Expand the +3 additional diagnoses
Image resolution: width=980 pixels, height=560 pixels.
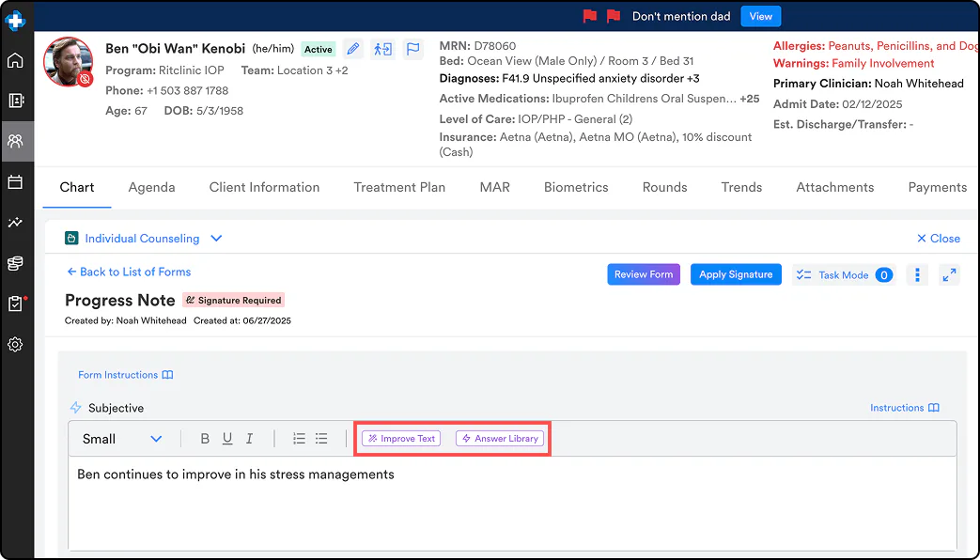[692, 79]
